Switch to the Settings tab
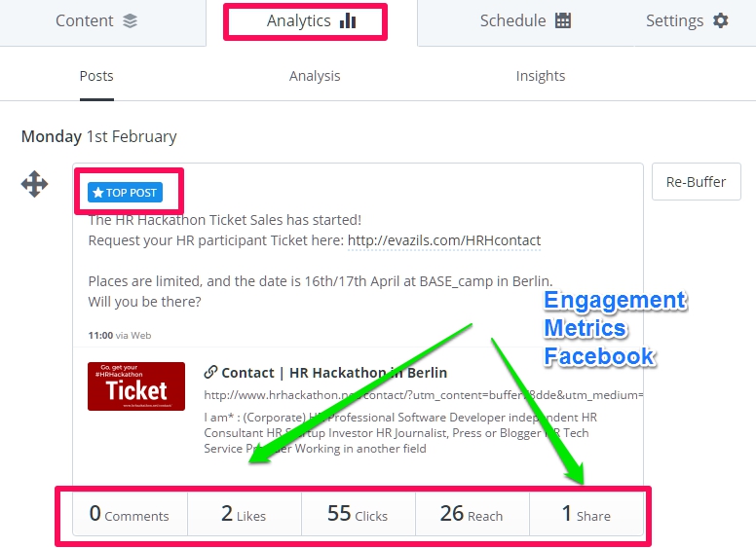Screen dimensions: 756x548 click(x=686, y=21)
